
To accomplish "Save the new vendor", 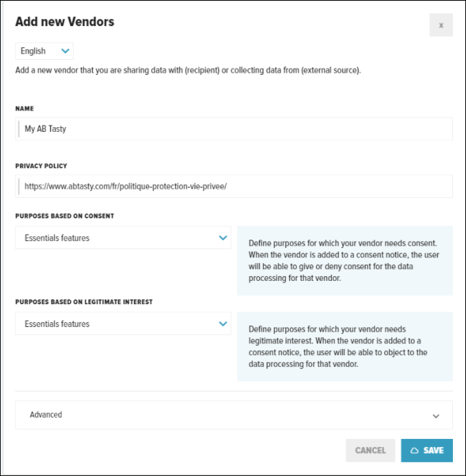I will [427, 451].
